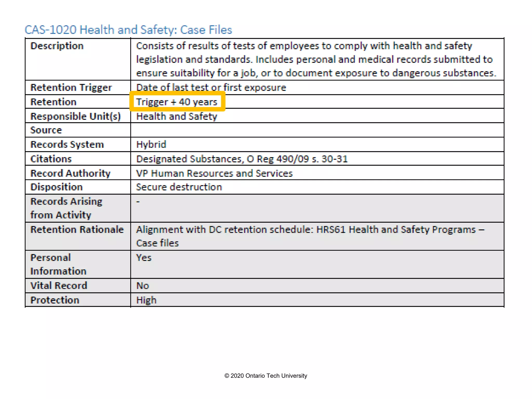Click the Retention Trigger label cell

(71, 88)
